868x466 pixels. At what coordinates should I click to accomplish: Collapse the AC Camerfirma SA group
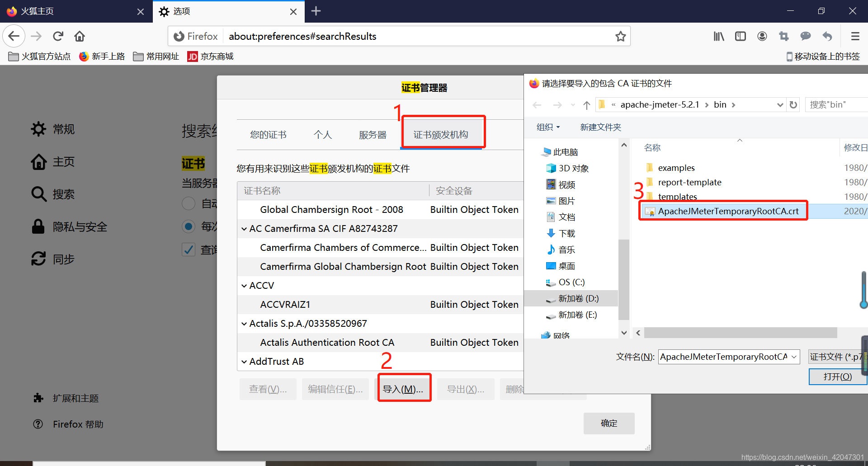[x=244, y=229]
